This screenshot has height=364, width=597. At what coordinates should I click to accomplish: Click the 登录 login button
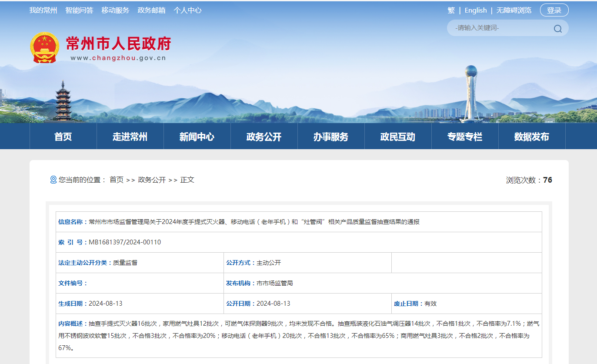point(554,10)
